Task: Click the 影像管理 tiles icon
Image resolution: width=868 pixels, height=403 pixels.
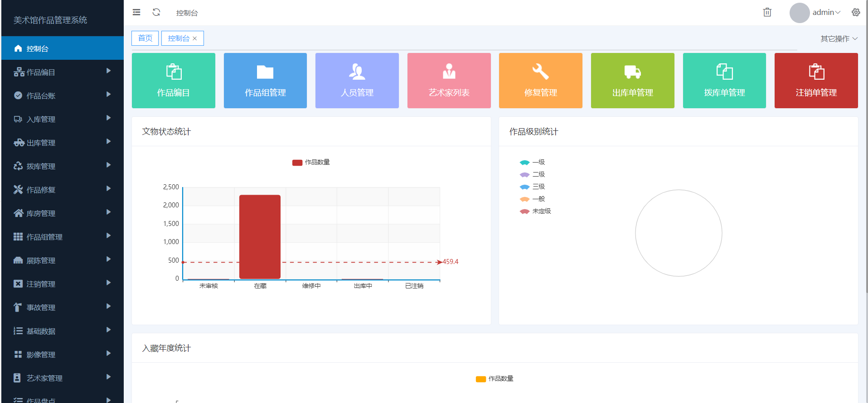Action: pyautogui.click(x=18, y=355)
